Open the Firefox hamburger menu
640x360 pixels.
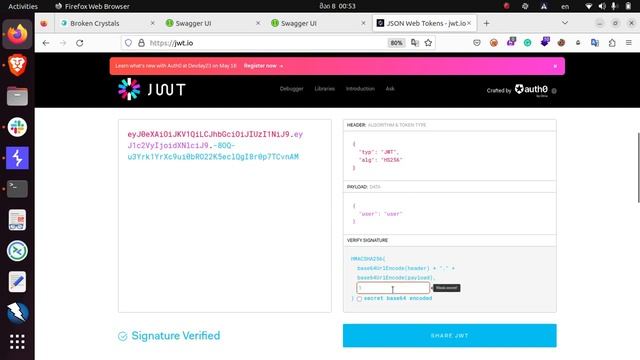click(x=629, y=42)
